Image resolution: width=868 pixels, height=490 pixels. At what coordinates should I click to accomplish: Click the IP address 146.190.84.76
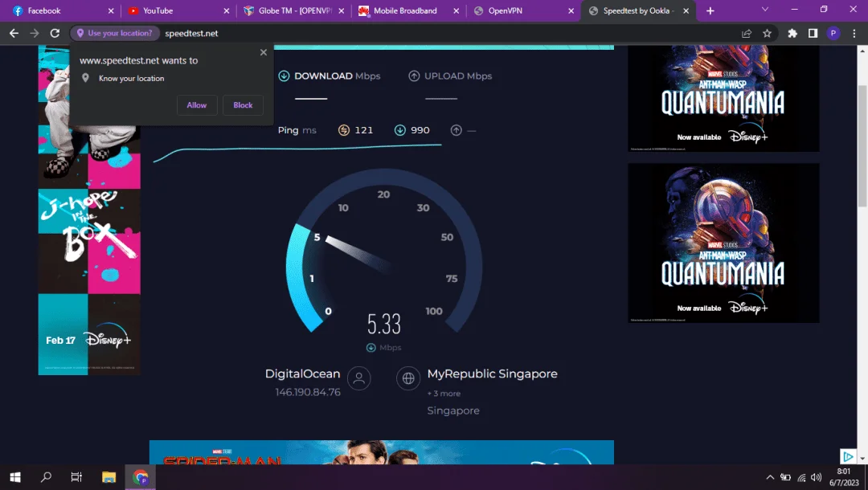point(308,392)
